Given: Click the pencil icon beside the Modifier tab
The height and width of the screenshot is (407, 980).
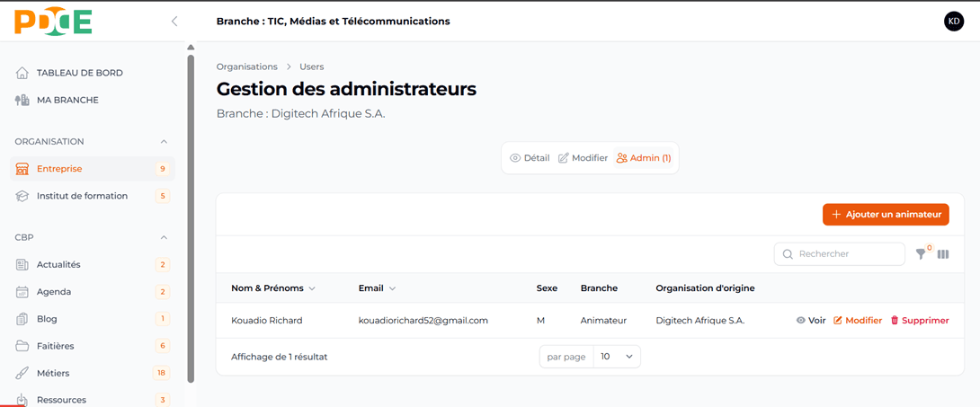Looking at the screenshot, I should [x=563, y=158].
